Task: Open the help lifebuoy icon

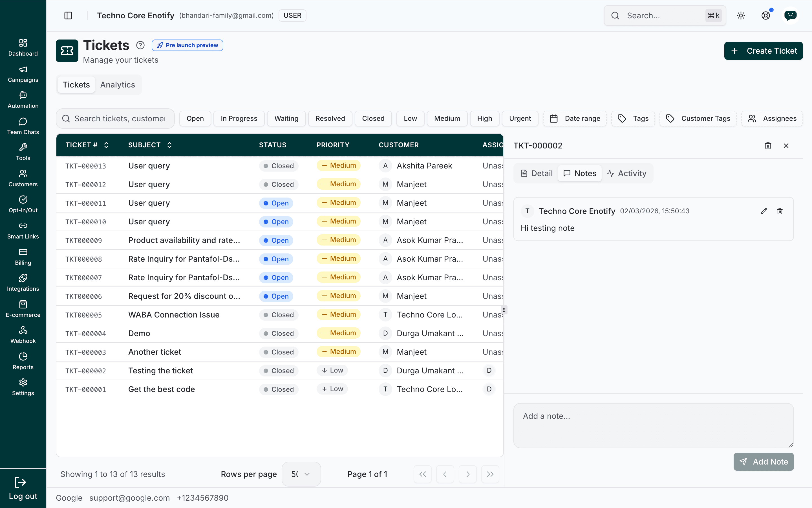Action: tap(766, 16)
